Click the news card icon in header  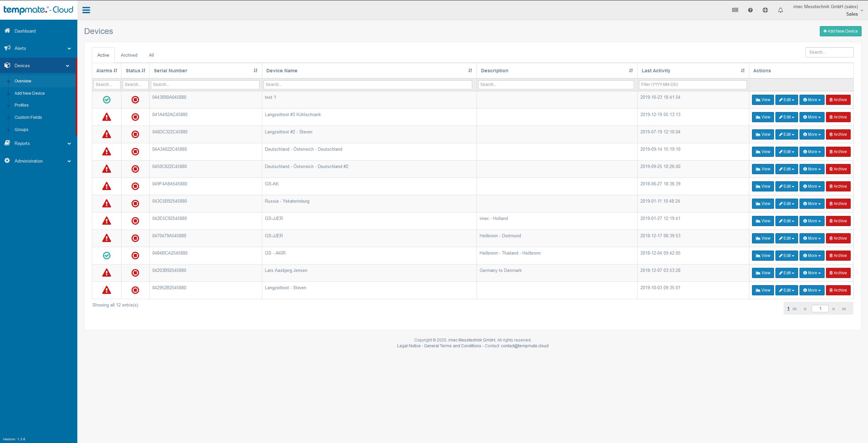pos(735,10)
